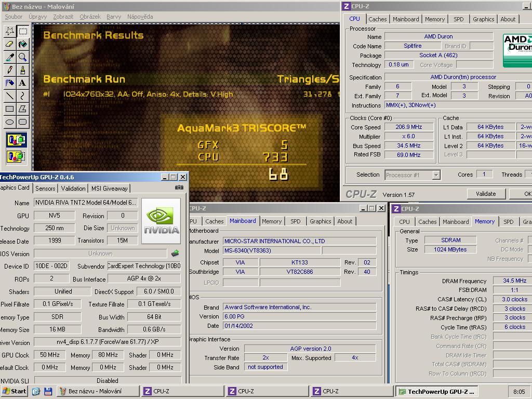This screenshot has width=532, height=399.
Task: Open the Validation tab in GPU-Z
Action: [73, 188]
